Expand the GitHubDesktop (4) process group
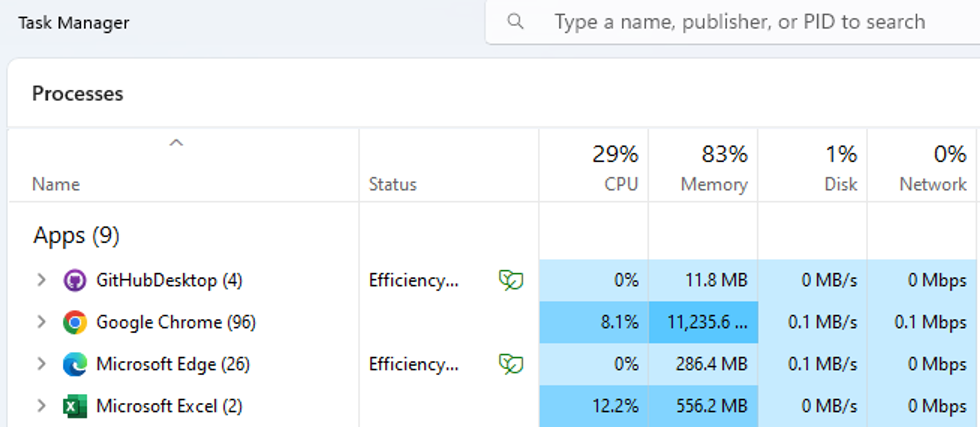Image resolution: width=980 pixels, height=427 pixels. click(41, 280)
